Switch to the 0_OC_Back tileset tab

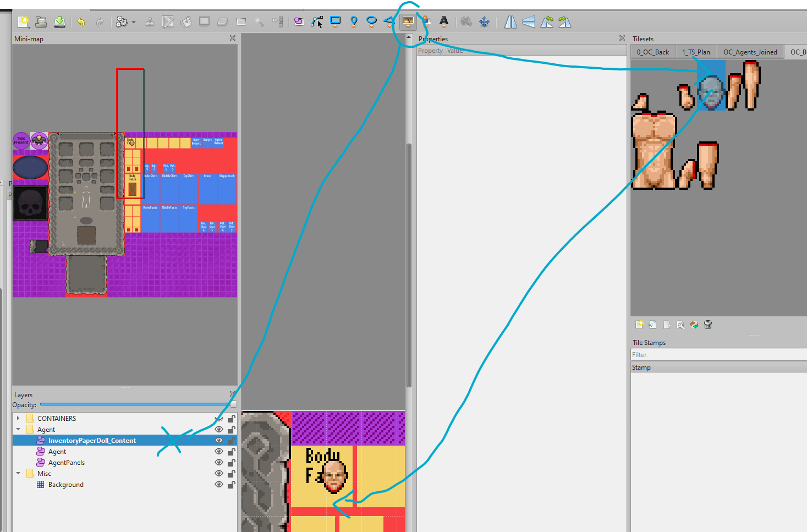[x=653, y=52]
